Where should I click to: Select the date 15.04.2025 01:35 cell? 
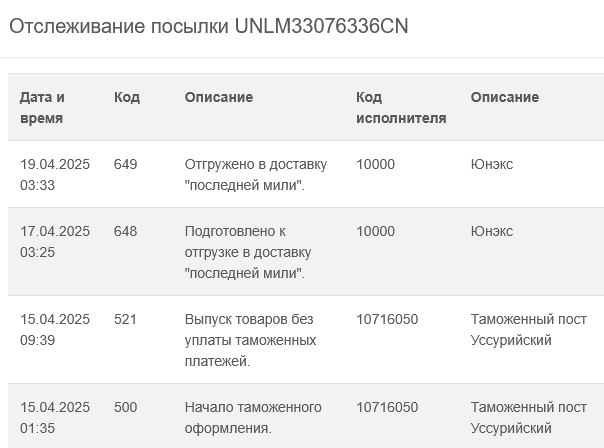click(x=55, y=417)
